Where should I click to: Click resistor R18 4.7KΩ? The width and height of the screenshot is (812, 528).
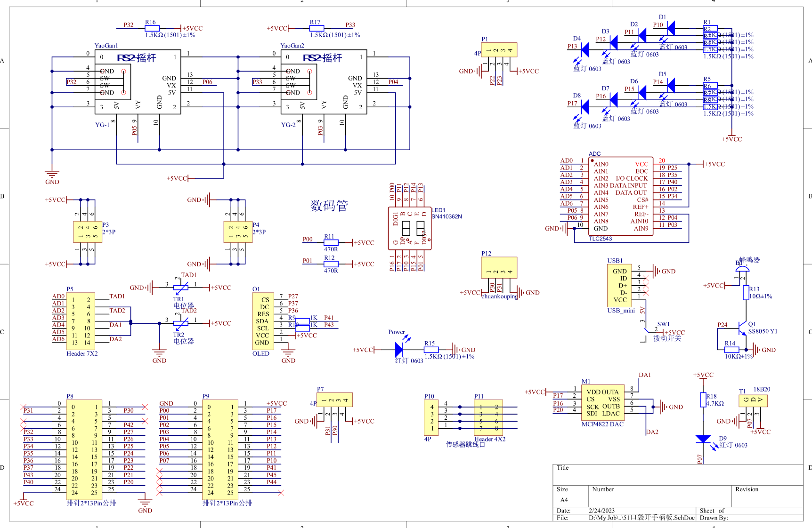coord(703,400)
